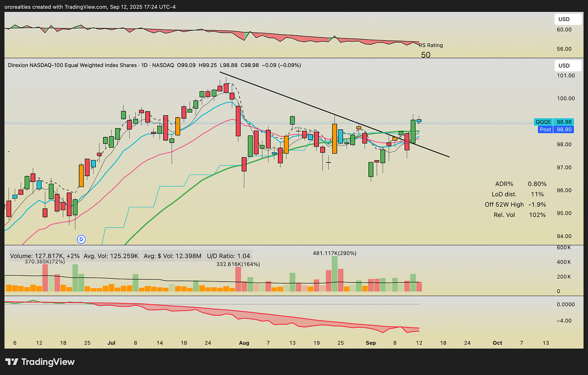The image size is (588, 375).
Task: Click the 94.00 price axis label
Action: coord(564,236)
